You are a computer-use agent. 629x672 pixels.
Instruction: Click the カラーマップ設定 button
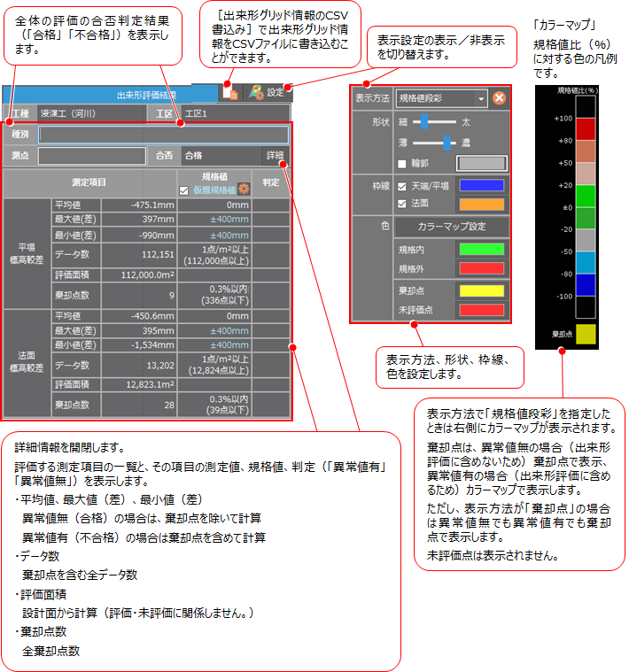click(451, 227)
